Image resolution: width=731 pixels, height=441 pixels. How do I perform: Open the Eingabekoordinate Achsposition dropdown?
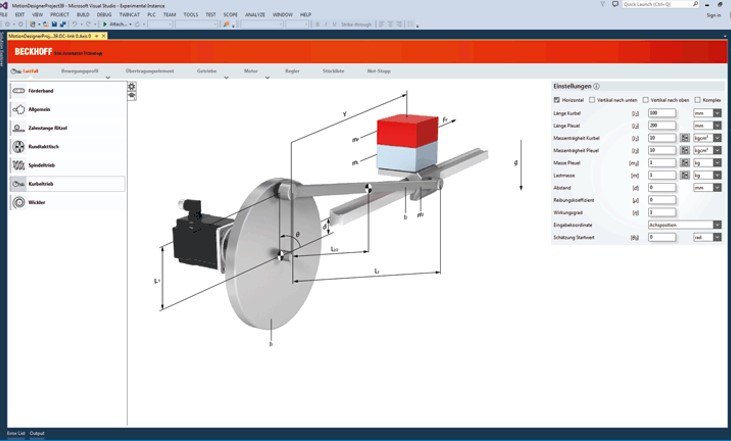[717, 225]
